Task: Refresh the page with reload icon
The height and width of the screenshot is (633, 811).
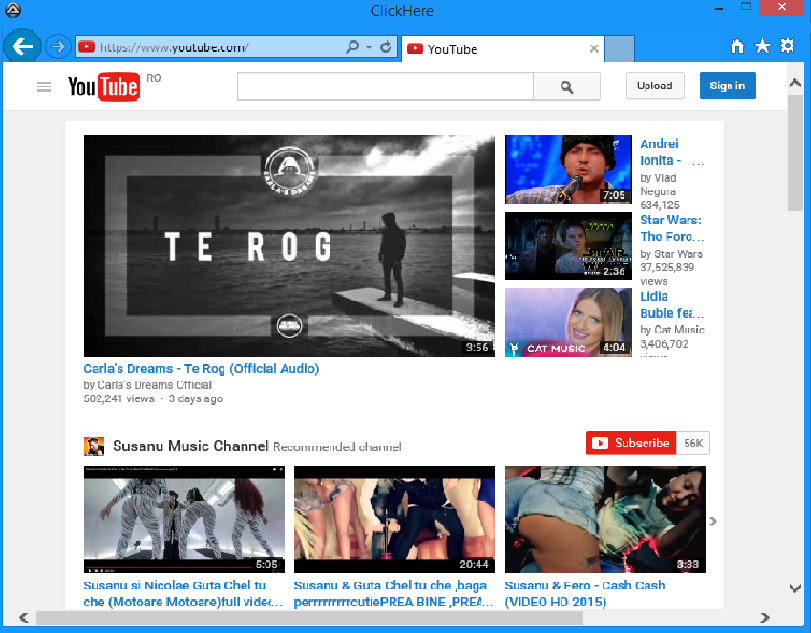Action: point(385,47)
